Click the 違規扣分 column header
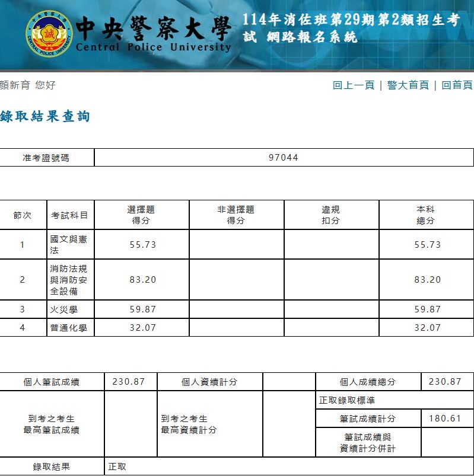The width and height of the screenshot is (474, 476). click(x=331, y=215)
